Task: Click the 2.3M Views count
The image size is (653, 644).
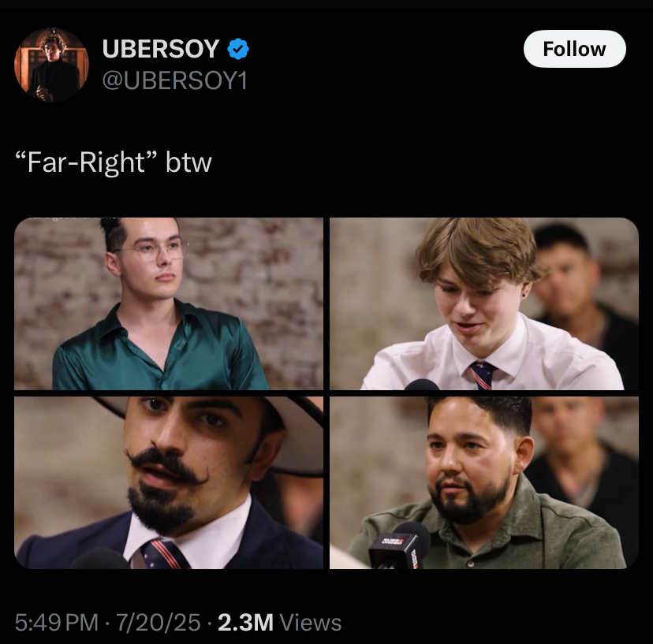Action: (279, 623)
